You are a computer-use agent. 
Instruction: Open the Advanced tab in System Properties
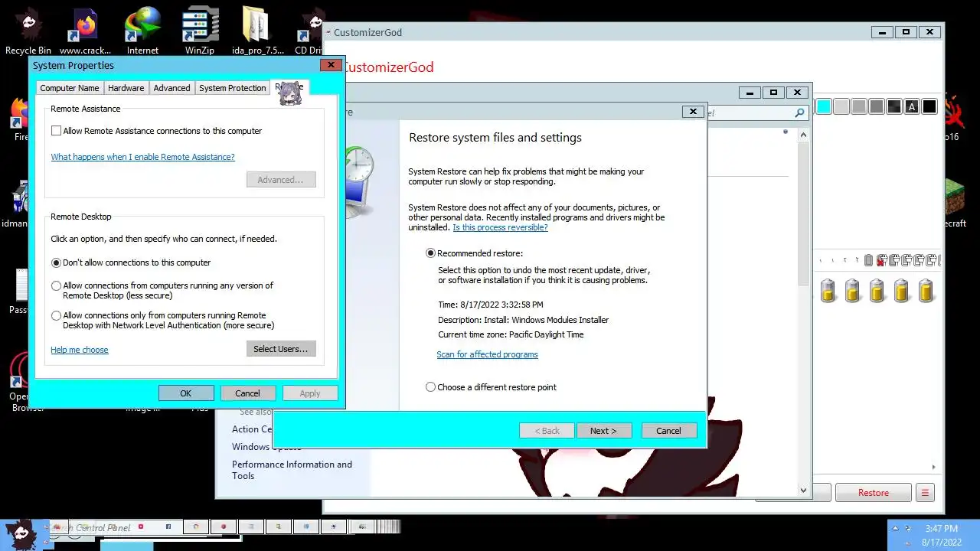tap(171, 88)
